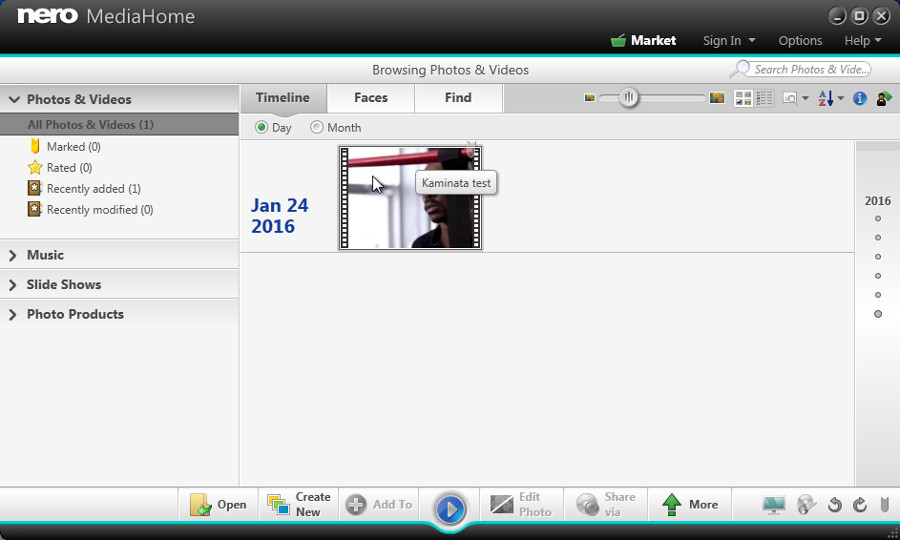The image size is (900, 540).
Task: Open the sort order dropdown arrow
Action: tap(841, 99)
